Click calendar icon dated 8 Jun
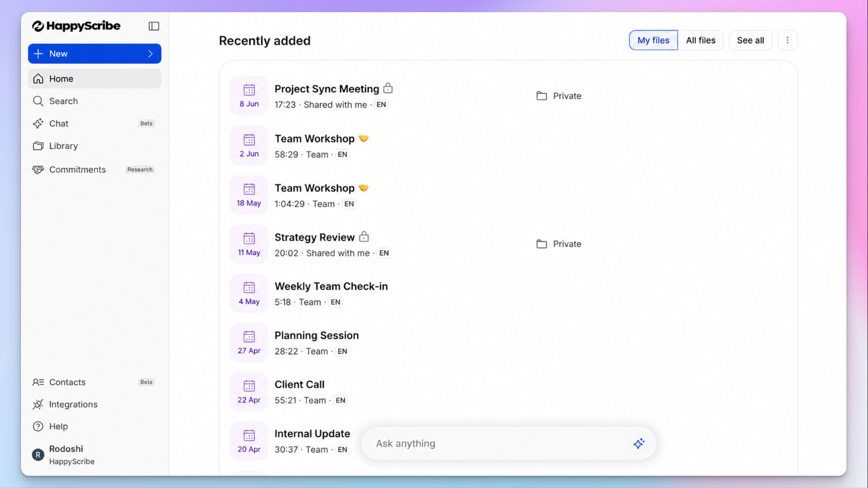This screenshot has width=868, height=488. click(249, 96)
